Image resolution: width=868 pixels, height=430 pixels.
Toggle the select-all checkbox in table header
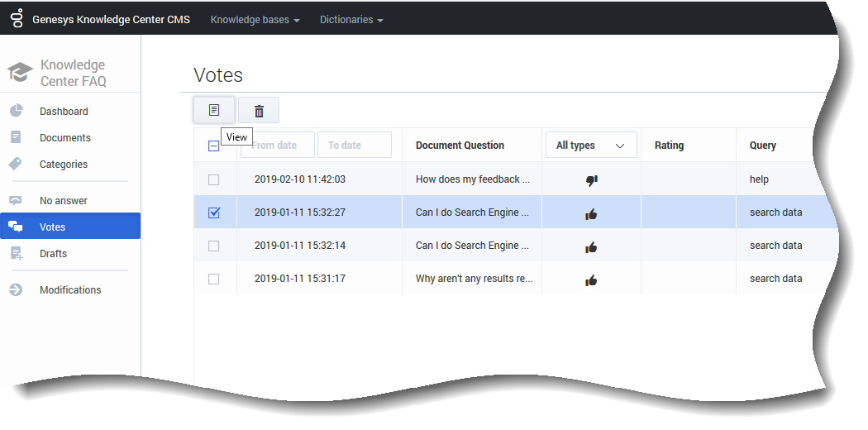tap(214, 146)
